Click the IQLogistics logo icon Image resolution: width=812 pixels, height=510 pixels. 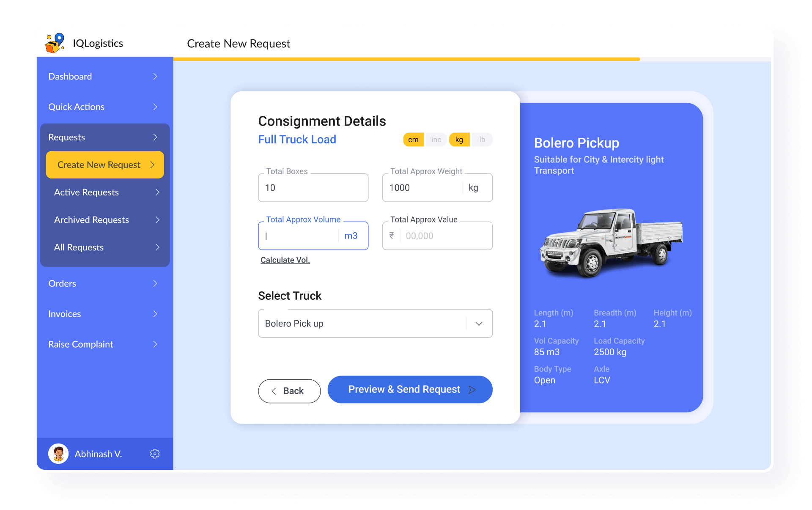pos(55,43)
